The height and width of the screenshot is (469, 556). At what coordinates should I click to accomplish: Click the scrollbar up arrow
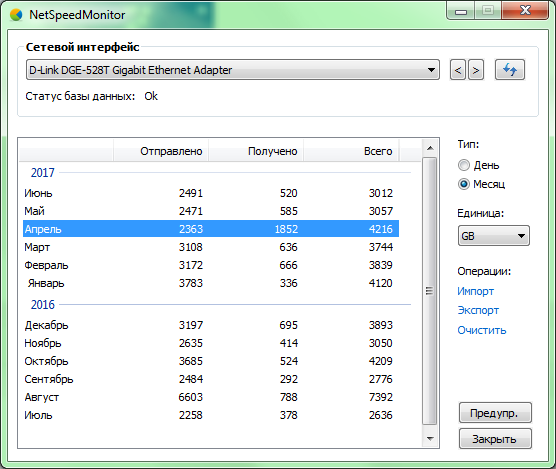coord(430,148)
